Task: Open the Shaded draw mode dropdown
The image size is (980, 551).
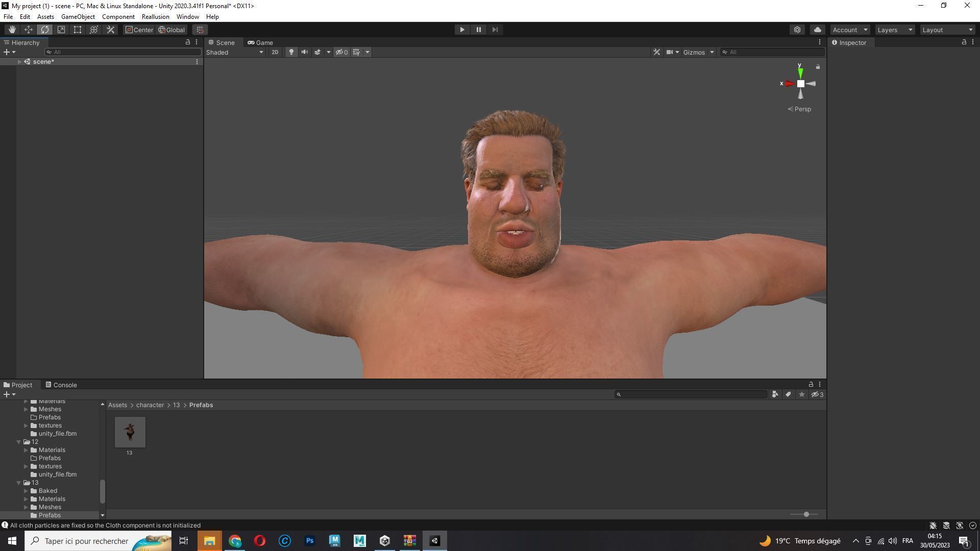Action: 235,52
